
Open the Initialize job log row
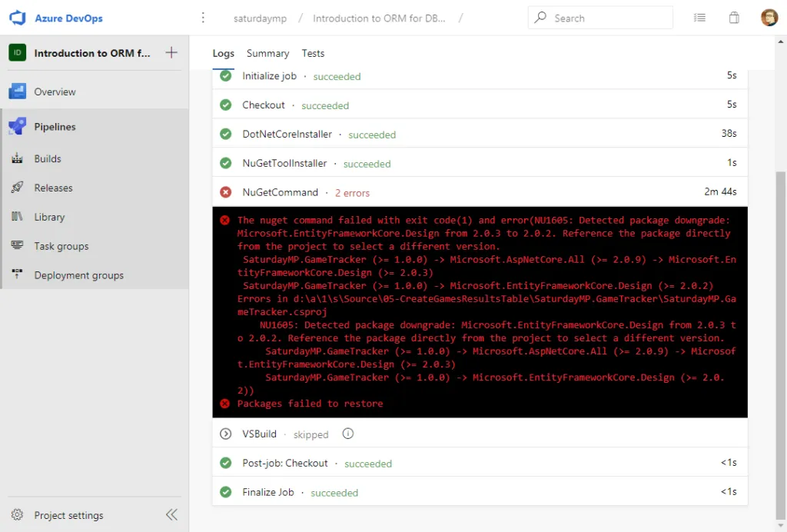[480, 77]
